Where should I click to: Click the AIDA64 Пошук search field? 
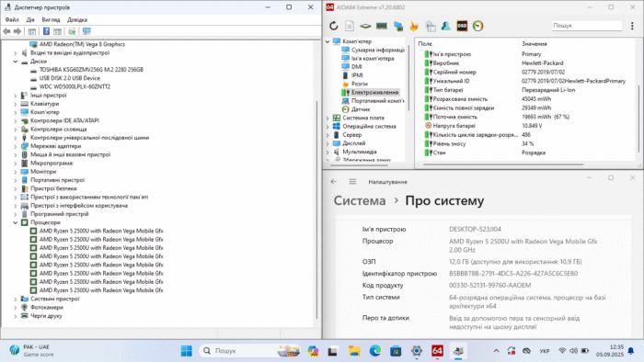(587, 26)
